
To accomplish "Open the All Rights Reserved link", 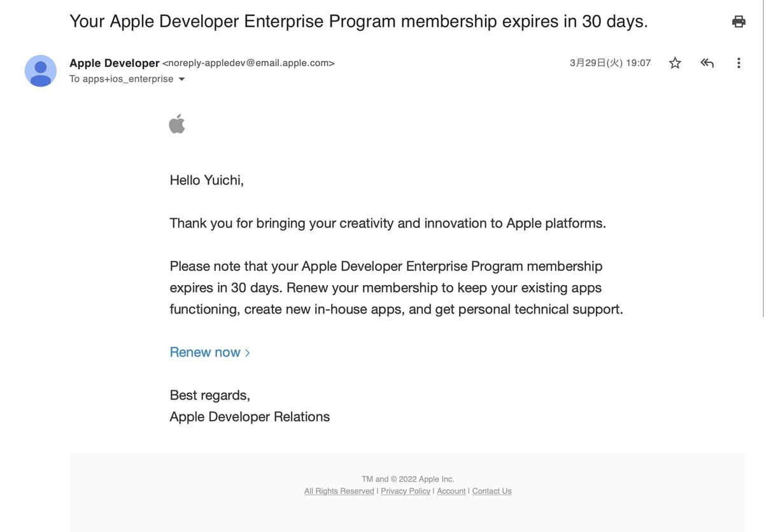I will (x=339, y=491).
